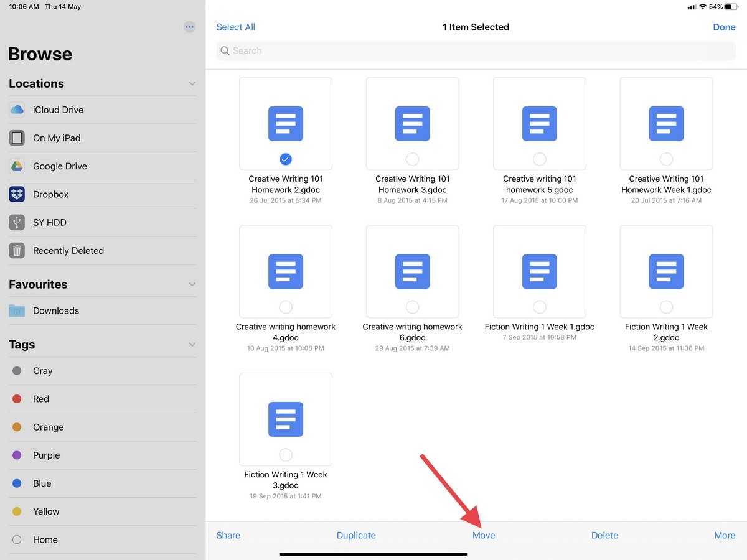Choose the Purple tag dot
Image resolution: width=747 pixels, height=560 pixels.
pyautogui.click(x=17, y=455)
